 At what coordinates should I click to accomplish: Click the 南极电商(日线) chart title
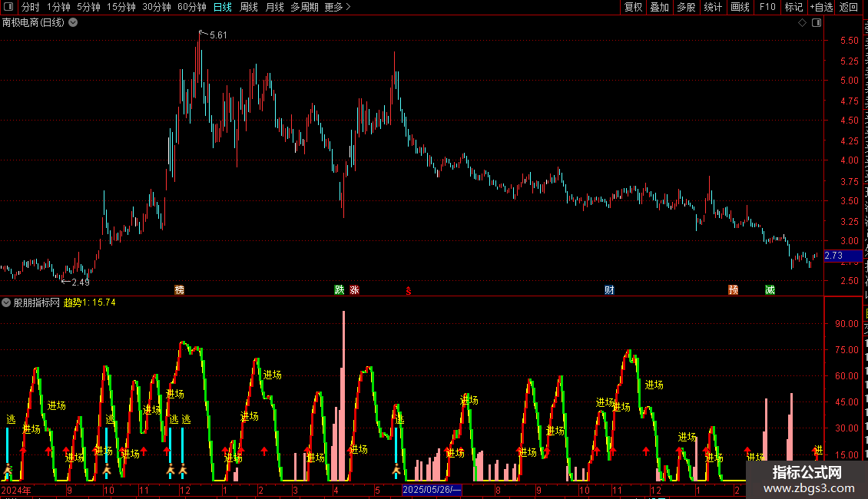tap(33, 23)
